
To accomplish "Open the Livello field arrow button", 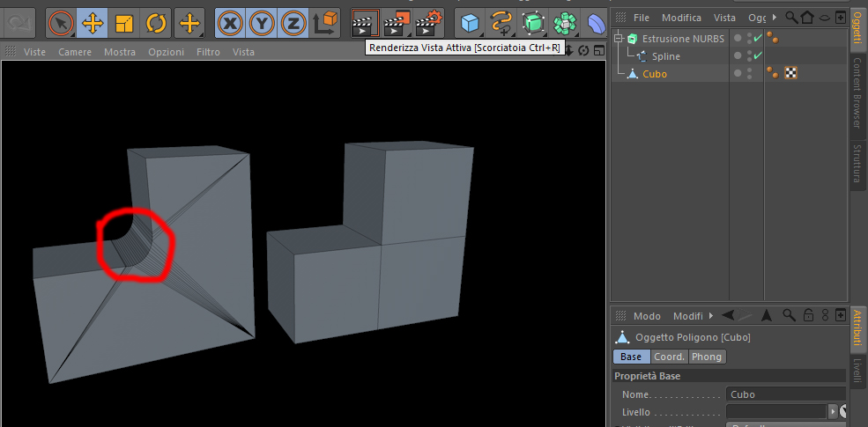I will pos(832,411).
